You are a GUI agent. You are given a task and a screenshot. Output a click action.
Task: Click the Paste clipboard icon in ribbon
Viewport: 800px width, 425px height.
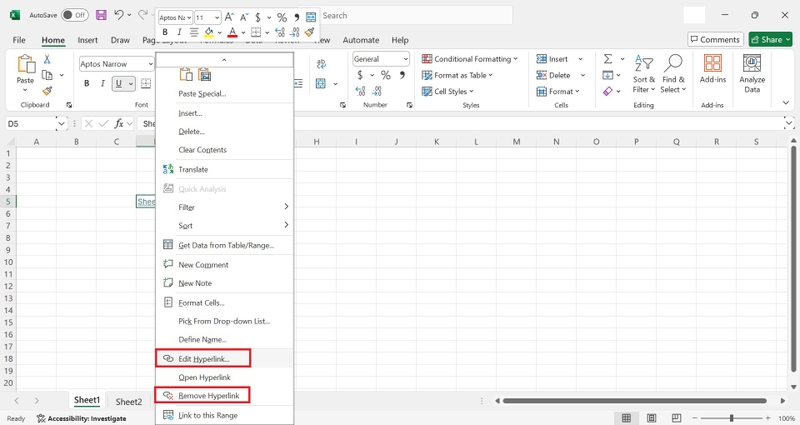(25, 65)
